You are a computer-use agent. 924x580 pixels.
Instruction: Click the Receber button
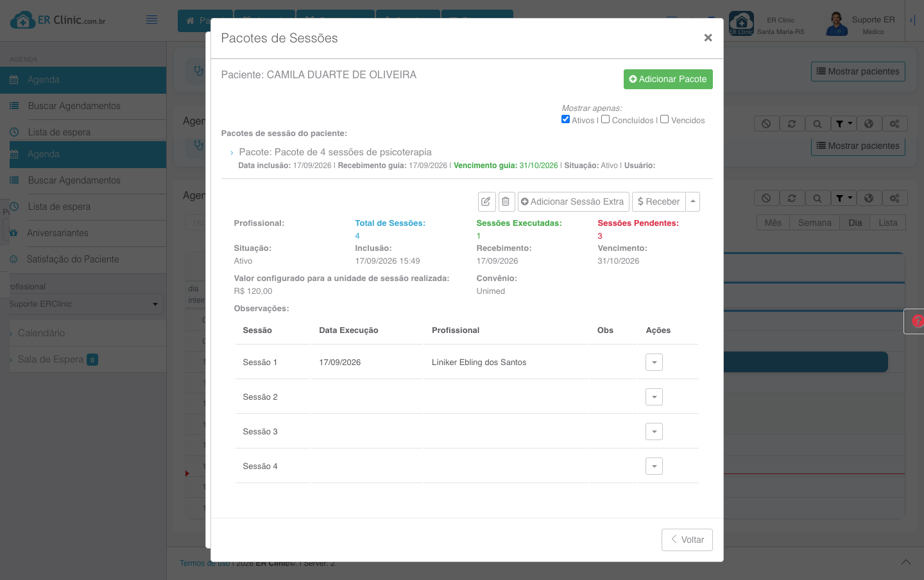pyautogui.click(x=659, y=201)
